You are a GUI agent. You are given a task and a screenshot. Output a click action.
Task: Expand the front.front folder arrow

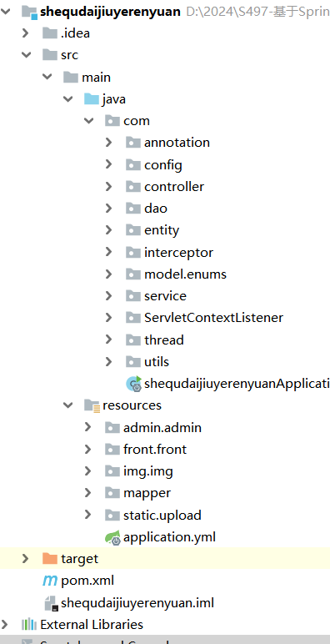coord(87,449)
